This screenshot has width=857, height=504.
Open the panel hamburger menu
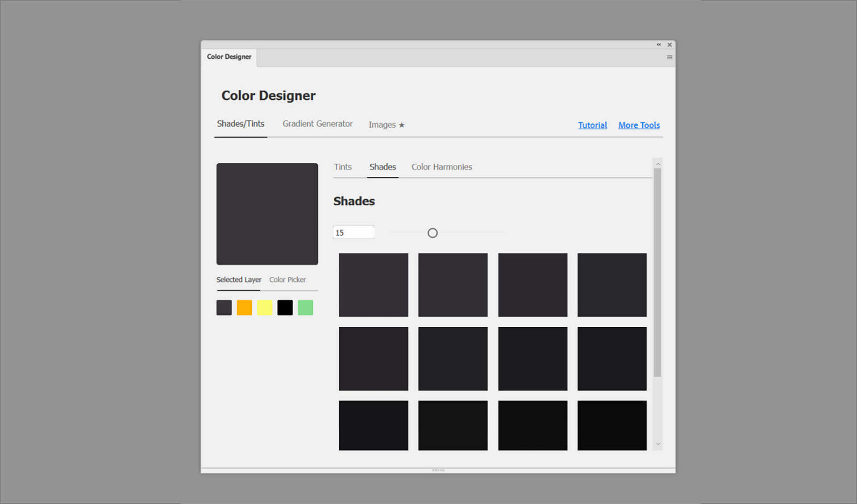click(670, 57)
